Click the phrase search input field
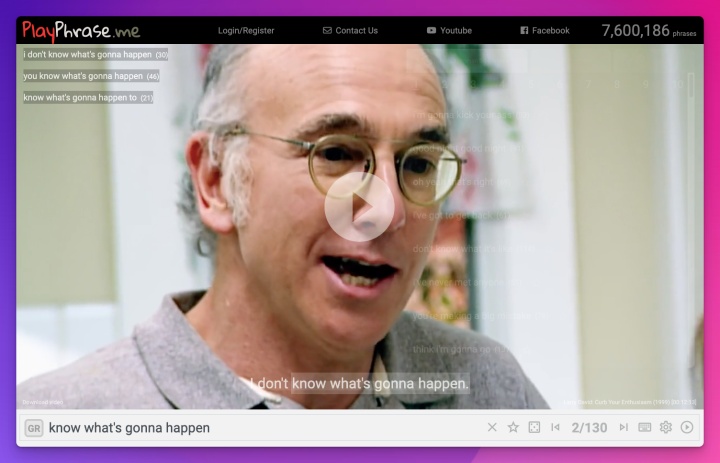The height and width of the screenshot is (463, 720). pyautogui.click(x=262, y=428)
